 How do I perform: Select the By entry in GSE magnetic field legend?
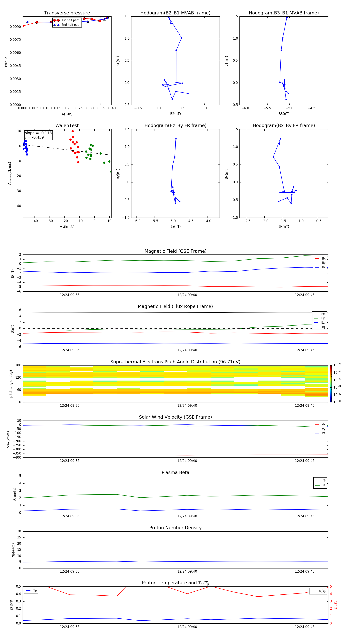coord(320,263)
